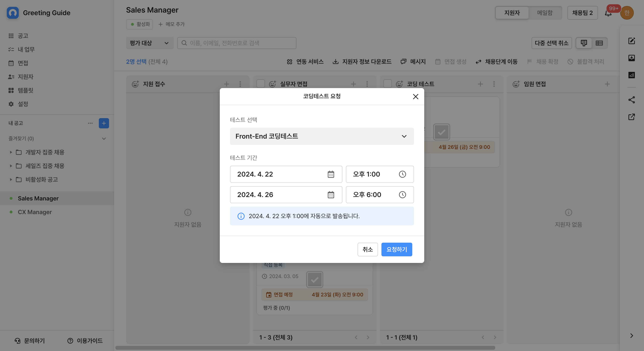Click the 메시지 action
Image resolution: width=644 pixels, height=351 pixels.
pos(413,62)
